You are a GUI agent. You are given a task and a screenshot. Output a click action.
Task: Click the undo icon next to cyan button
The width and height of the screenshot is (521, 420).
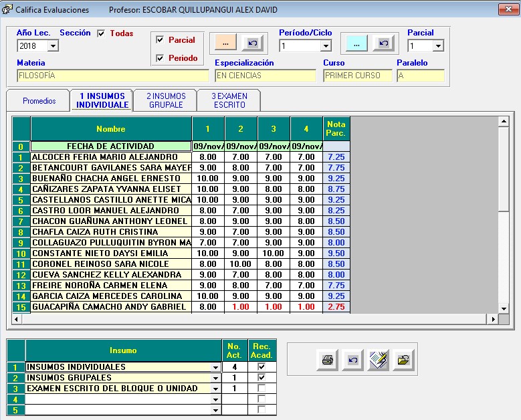pos(383,42)
